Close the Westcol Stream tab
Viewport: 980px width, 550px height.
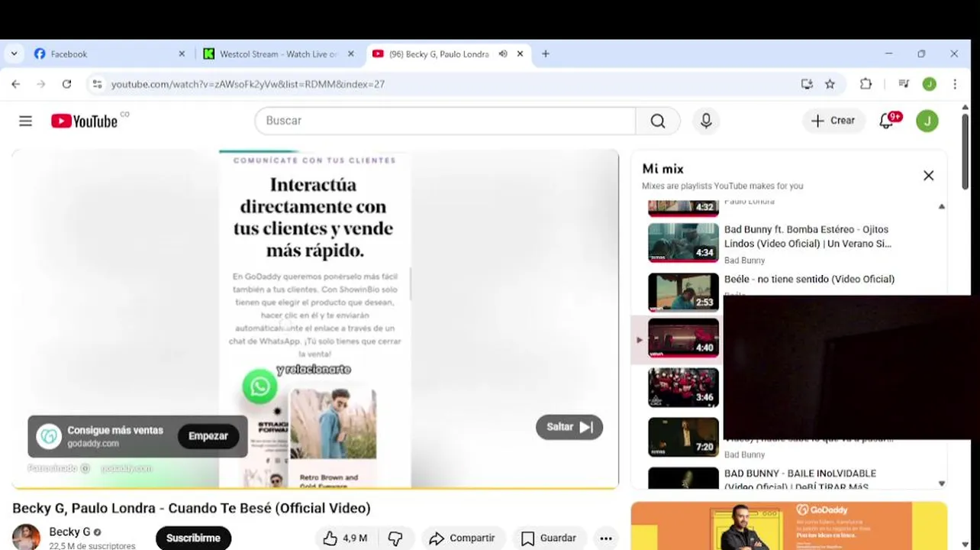click(x=351, y=54)
